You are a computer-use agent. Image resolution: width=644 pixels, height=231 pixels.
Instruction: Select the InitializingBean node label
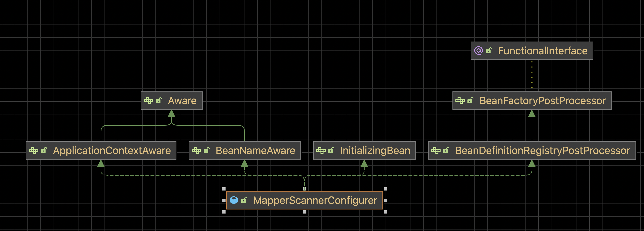375,150
